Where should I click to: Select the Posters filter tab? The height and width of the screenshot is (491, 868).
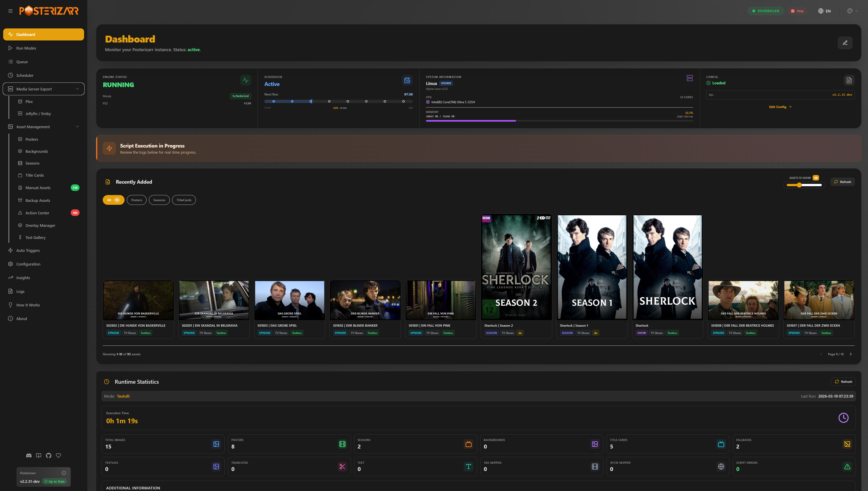tap(137, 200)
